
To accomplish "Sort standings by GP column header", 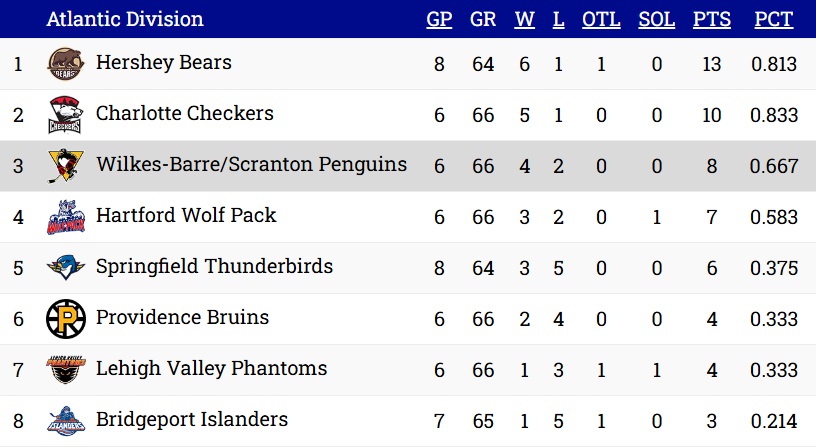I will pyautogui.click(x=439, y=19).
